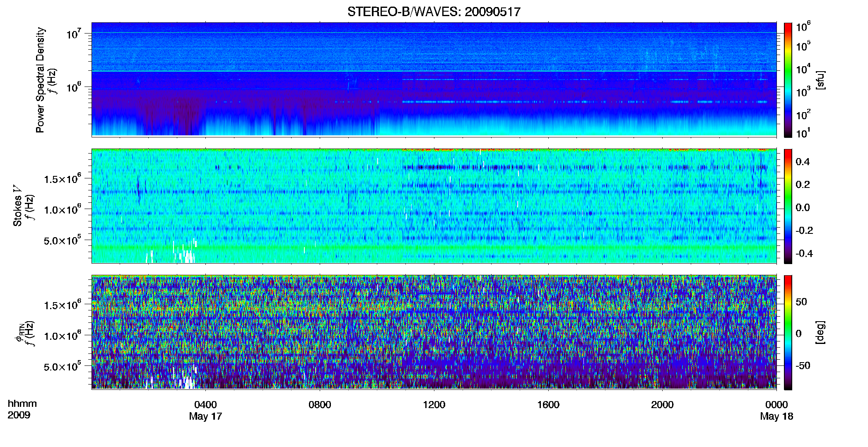Click the May 18 date label
The height and width of the screenshot is (447, 868).
pos(776,416)
